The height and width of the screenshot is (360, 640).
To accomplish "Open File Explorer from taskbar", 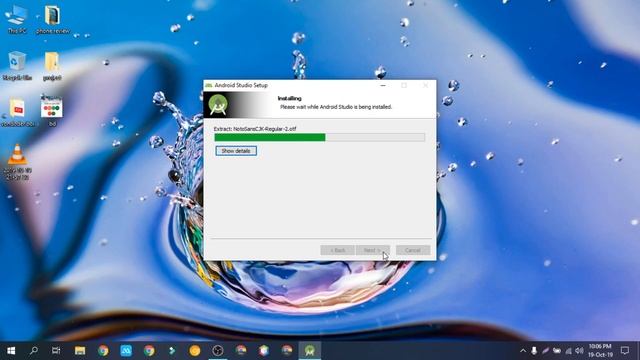I will [80, 351].
